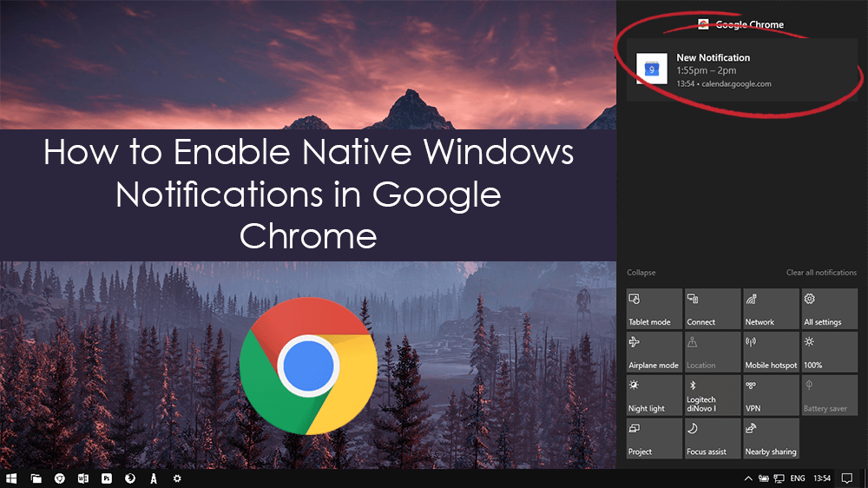Open the clock showing 13:54
Viewport: 868px width, 488px height.
click(x=822, y=478)
